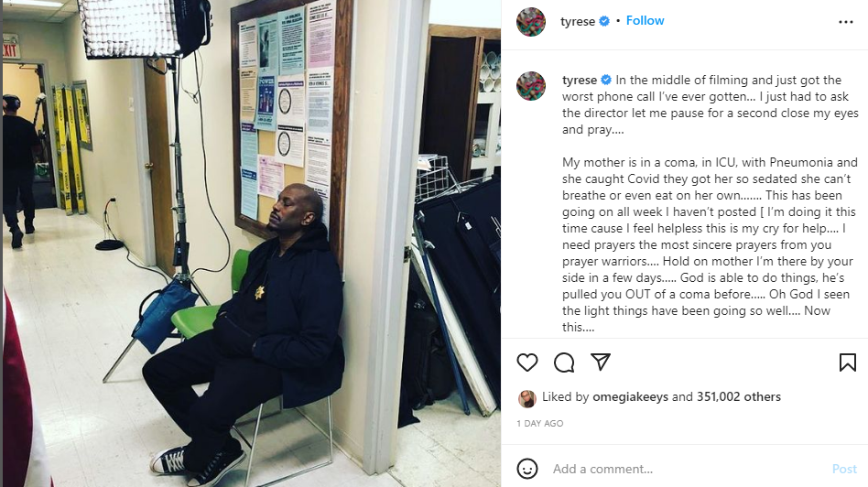Open more options three-dot menu
The width and height of the screenshot is (868, 487).
(x=846, y=22)
